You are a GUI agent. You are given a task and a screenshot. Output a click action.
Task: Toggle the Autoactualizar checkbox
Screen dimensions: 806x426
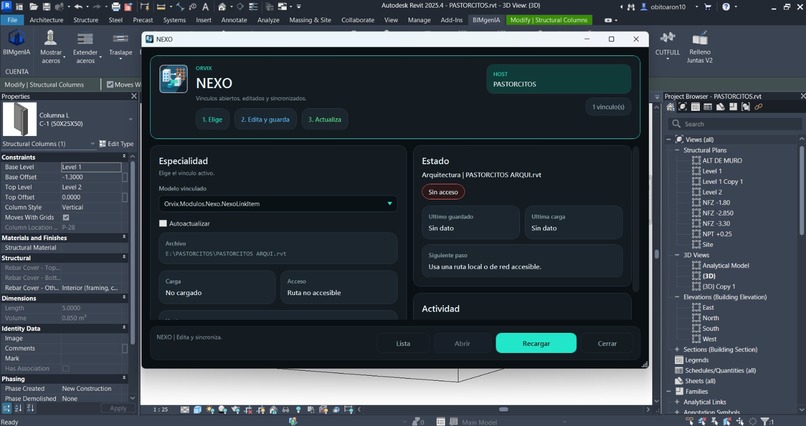click(163, 224)
